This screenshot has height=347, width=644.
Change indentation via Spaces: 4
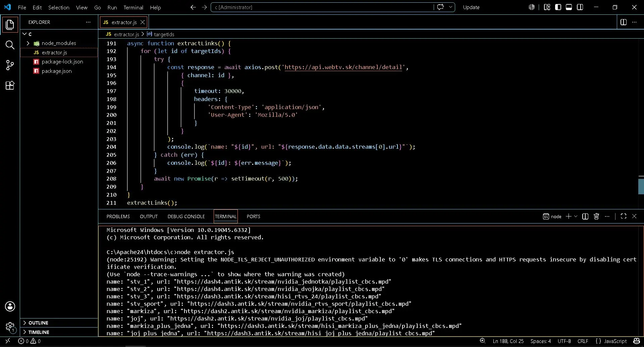(540, 341)
